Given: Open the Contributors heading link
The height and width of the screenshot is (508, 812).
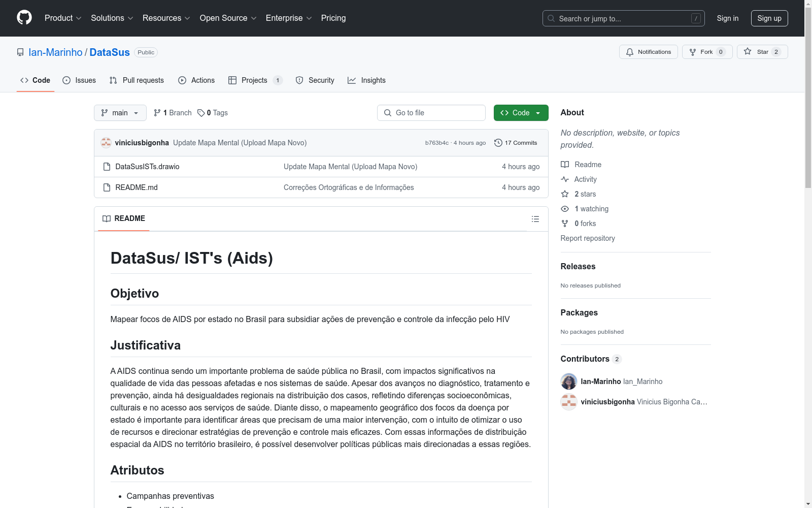Looking at the screenshot, I should [591, 359].
